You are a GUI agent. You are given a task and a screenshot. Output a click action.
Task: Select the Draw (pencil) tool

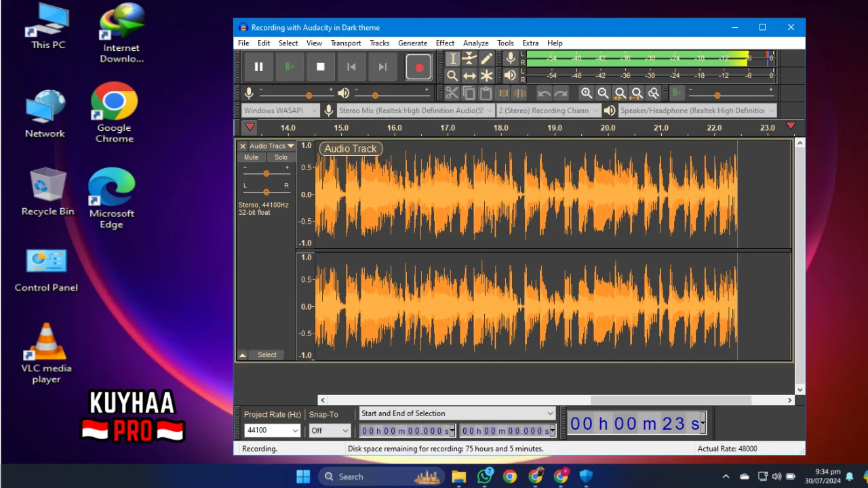tap(486, 59)
